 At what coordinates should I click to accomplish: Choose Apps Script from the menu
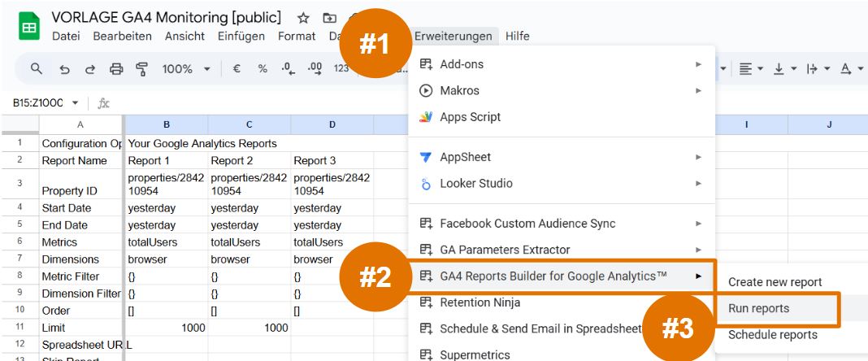tap(470, 117)
